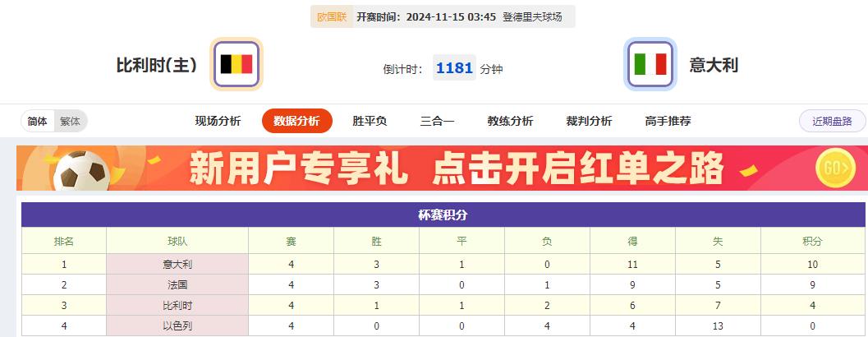Click the Italy flag icon

tap(650, 64)
